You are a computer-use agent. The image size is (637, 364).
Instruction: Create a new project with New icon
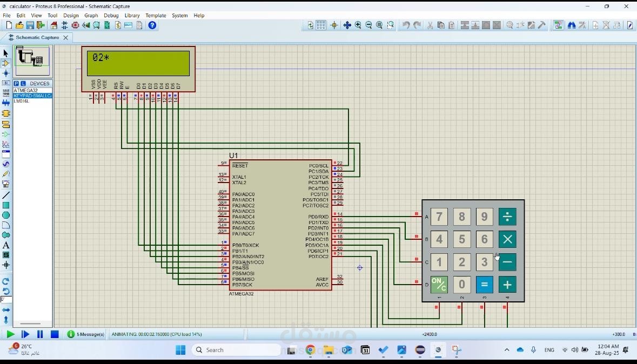(9, 25)
